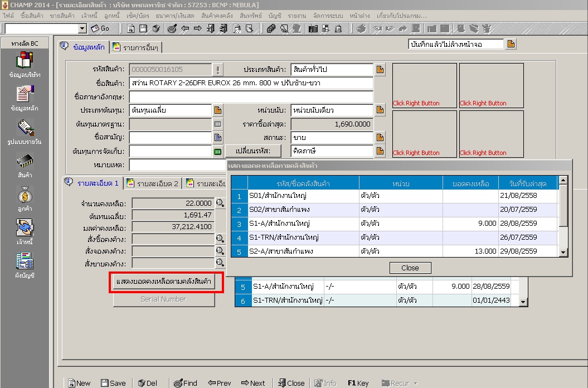Open the ลูกค้า sidebar shortcut
This screenshot has height=388, width=588.
pyautogui.click(x=25, y=199)
